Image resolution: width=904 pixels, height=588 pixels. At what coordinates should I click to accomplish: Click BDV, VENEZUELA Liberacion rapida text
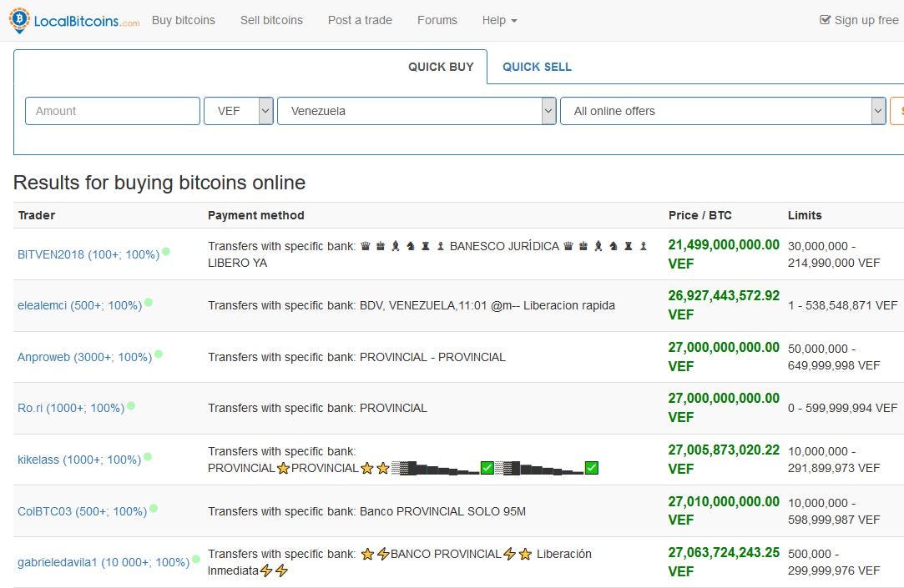411,305
